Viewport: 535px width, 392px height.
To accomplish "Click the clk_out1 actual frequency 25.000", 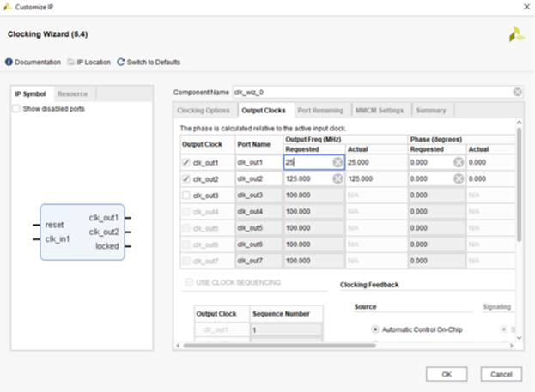I will tap(359, 162).
